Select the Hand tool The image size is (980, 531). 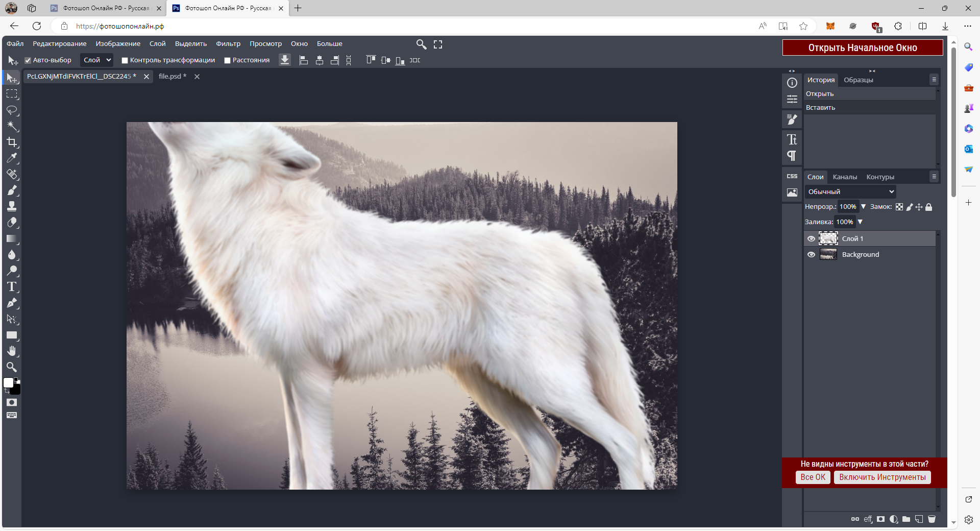pos(12,351)
